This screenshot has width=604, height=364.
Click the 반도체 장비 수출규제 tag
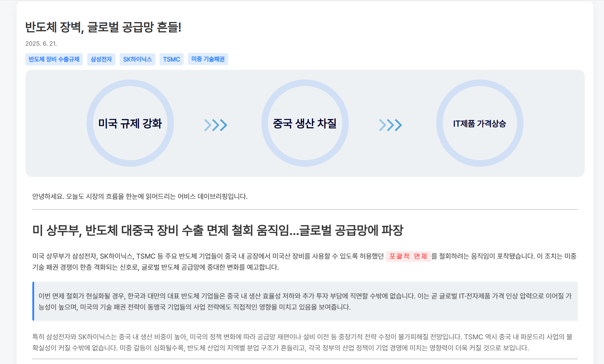click(x=54, y=59)
